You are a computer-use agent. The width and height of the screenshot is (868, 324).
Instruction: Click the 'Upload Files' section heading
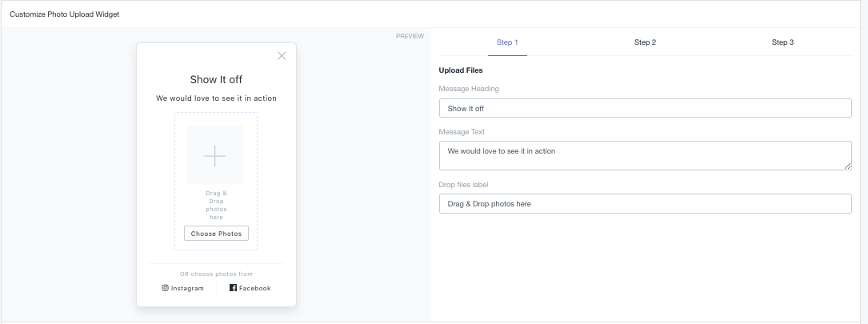click(x=461, y=70)
